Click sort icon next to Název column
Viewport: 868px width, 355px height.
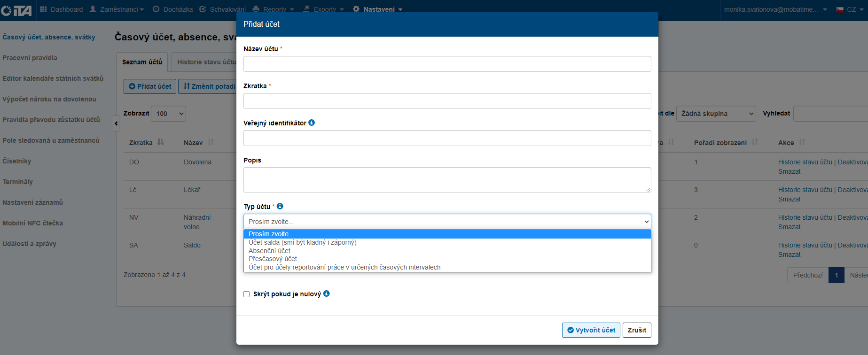(x=211, y=142)
